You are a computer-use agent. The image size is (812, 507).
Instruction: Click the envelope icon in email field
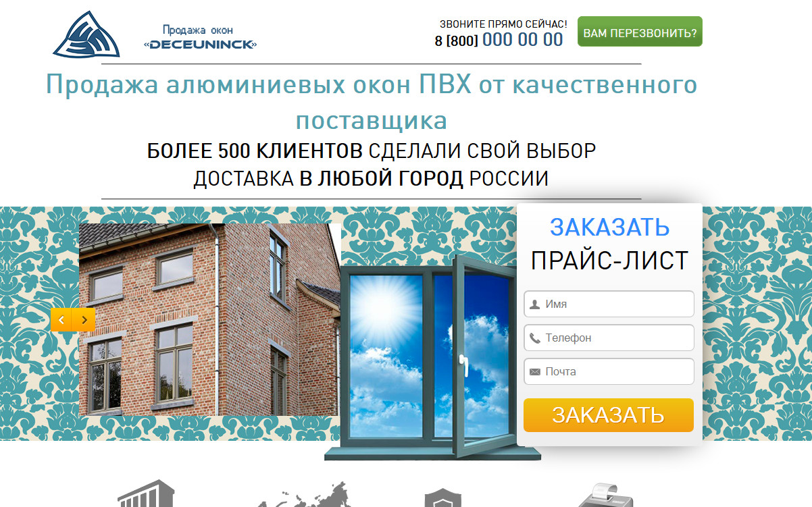coord(535,372)
